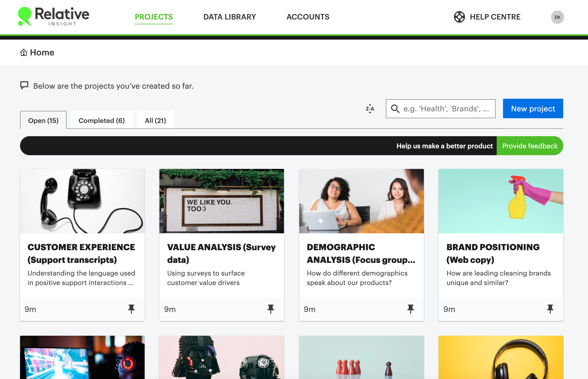Show the All (21) projects tab

click(x=155, y=121)
